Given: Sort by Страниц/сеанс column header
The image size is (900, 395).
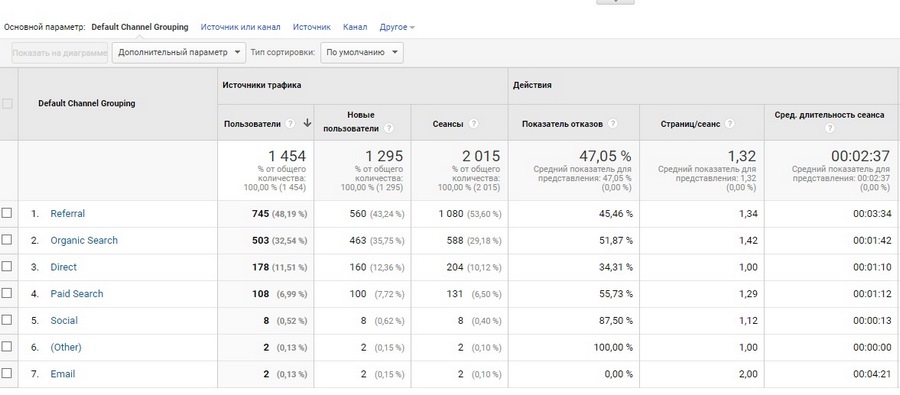Looking at the screenshot, I should click(690, 124).
